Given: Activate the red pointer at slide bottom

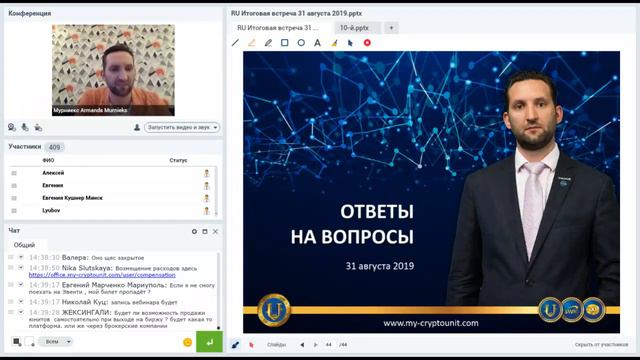Looking at the screenshot, I should coord(251,345).
